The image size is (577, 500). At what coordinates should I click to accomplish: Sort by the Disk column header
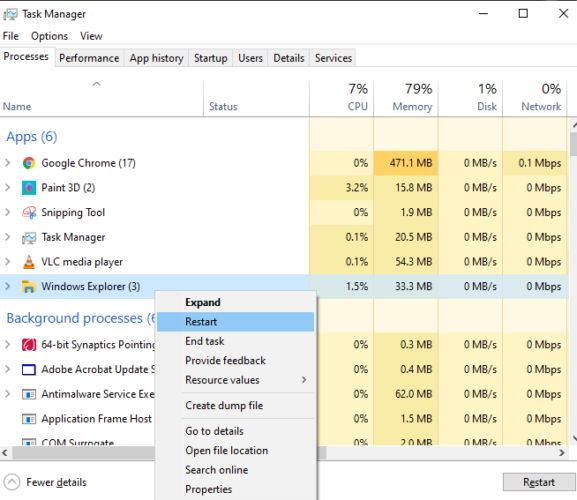tap(470, 98)
